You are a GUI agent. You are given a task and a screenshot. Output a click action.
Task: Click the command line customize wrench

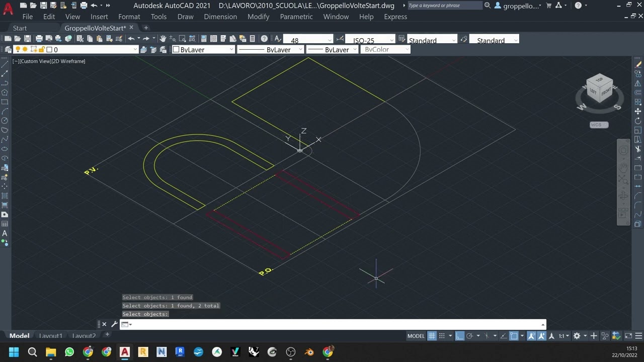tap(114, 324)
